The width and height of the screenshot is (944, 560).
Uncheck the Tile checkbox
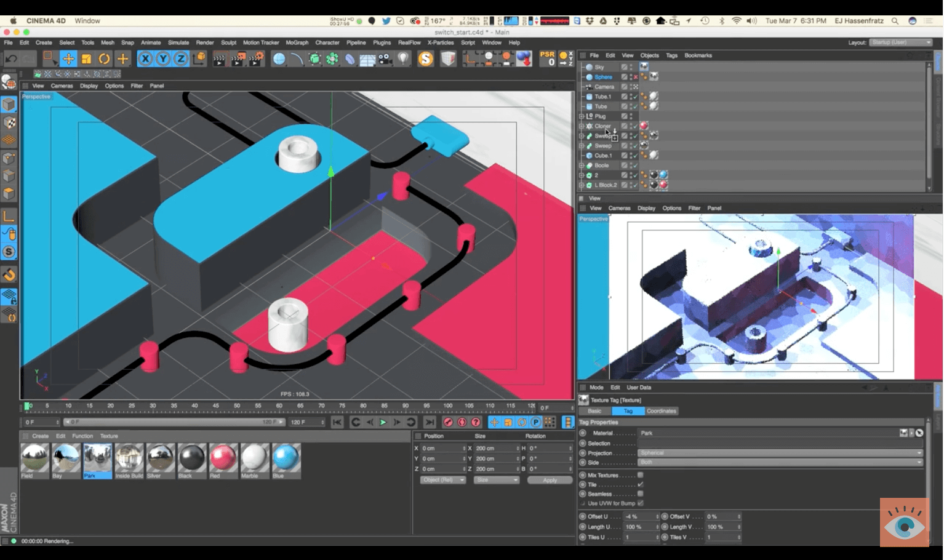[x=640, y=485]
